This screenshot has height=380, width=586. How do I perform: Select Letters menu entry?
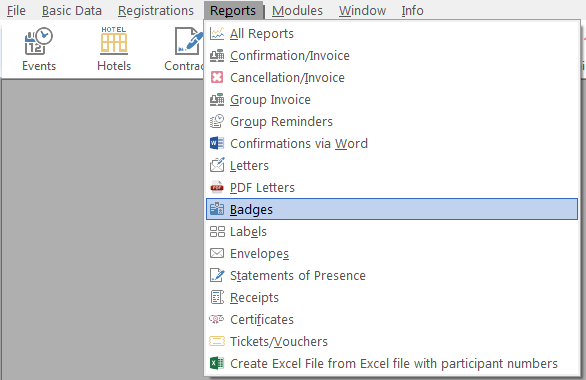(392, 165)
